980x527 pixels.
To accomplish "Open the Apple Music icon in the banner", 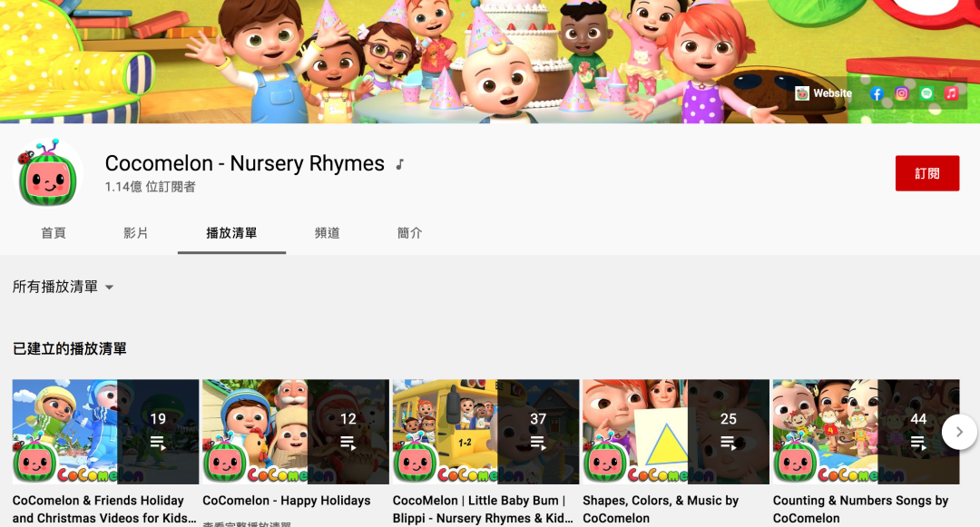I will point(950,93).
